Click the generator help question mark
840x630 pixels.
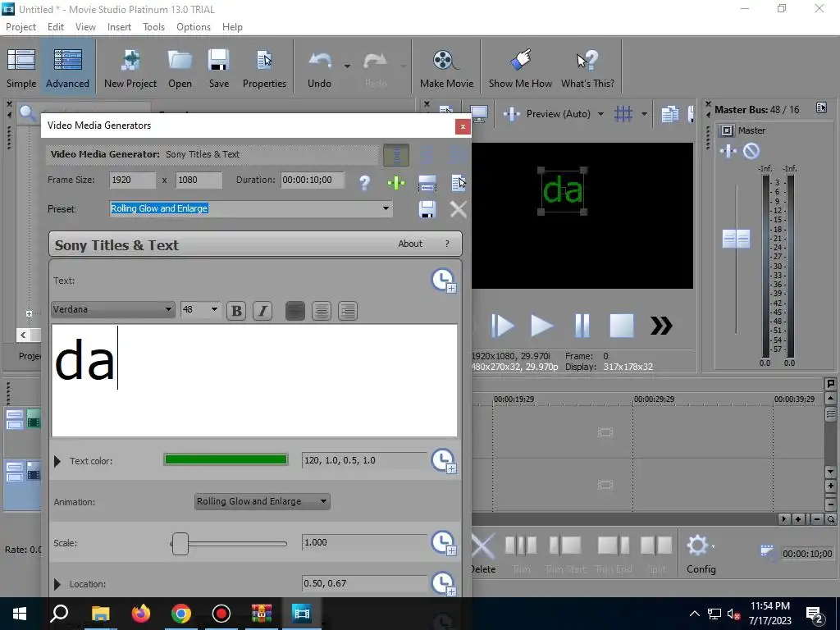(x=365, y=183)
